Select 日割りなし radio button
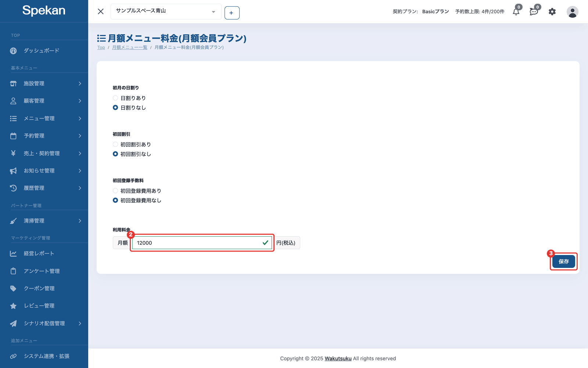The width and height of the screenshot is (588, 368). click(x=115, y=107)
